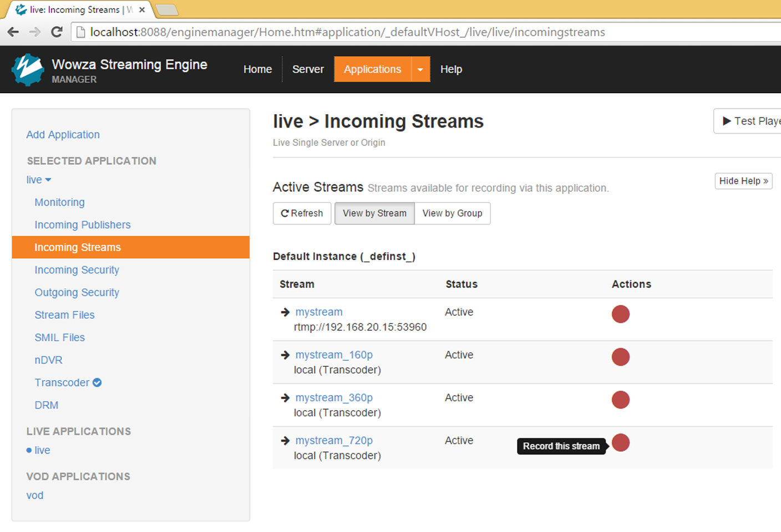781x532 pixels.
Task: Reload the page with the browser refresh icon
Action: (x=57, y=32)
